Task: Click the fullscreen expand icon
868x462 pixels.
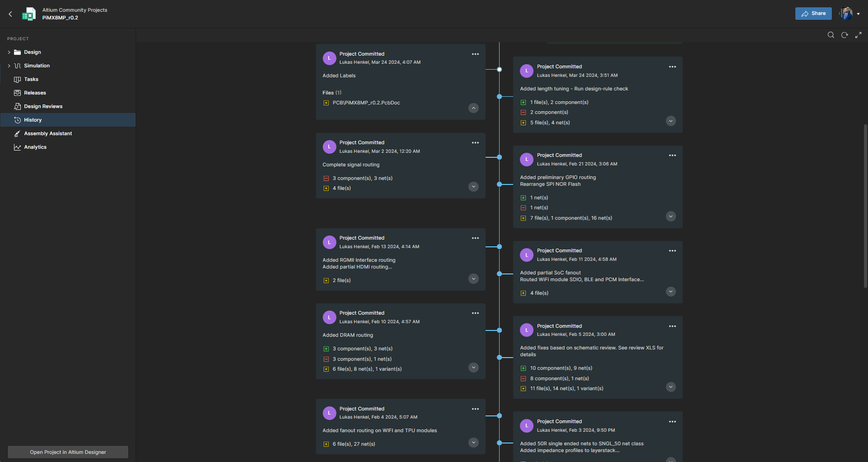Action: [858, 35]
